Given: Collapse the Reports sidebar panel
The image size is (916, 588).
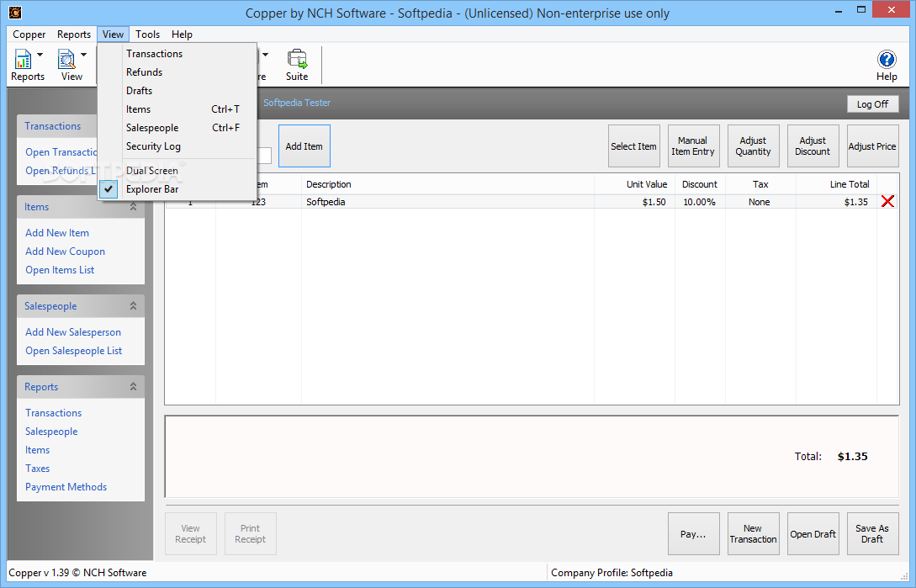Looking at the screenshot, I should tap(133, 386).
